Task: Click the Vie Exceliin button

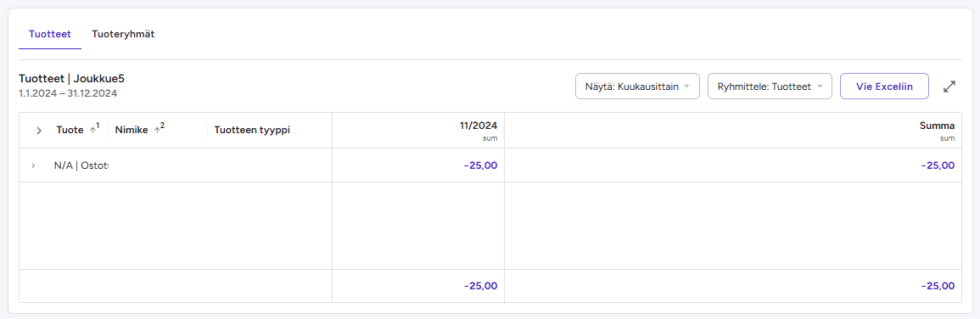Action: tap(884, 87)
